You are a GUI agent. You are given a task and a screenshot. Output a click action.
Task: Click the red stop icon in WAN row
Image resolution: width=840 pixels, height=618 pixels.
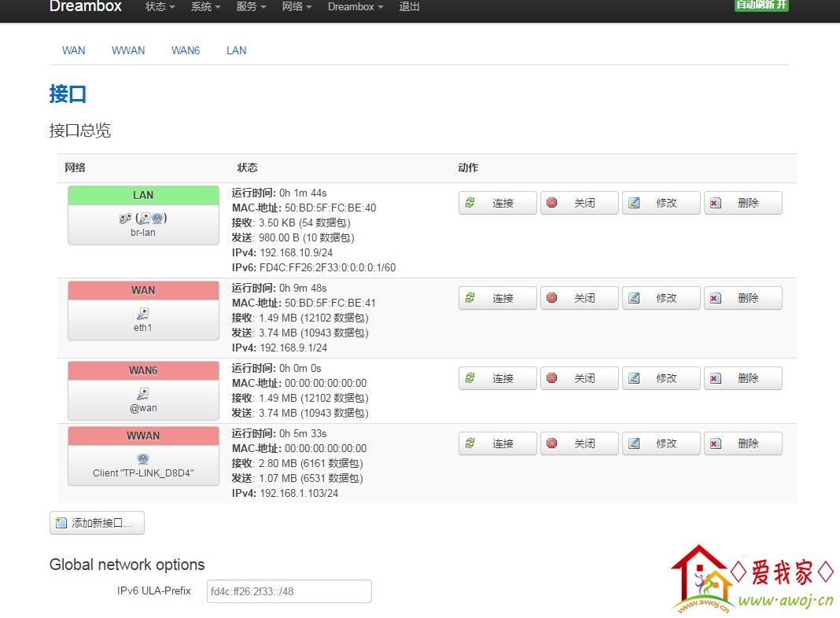(552, 298)
